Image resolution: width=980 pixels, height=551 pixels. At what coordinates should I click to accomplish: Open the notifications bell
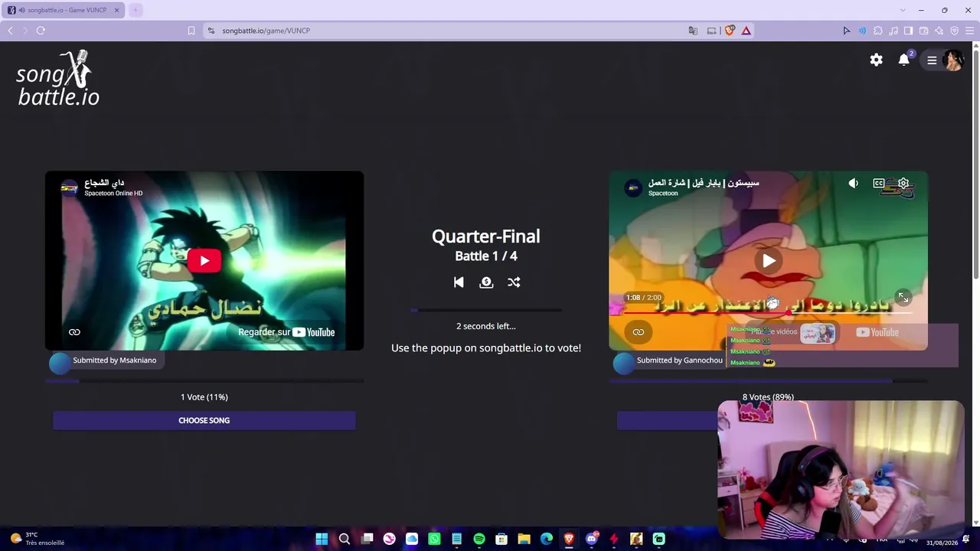point(904,60)
